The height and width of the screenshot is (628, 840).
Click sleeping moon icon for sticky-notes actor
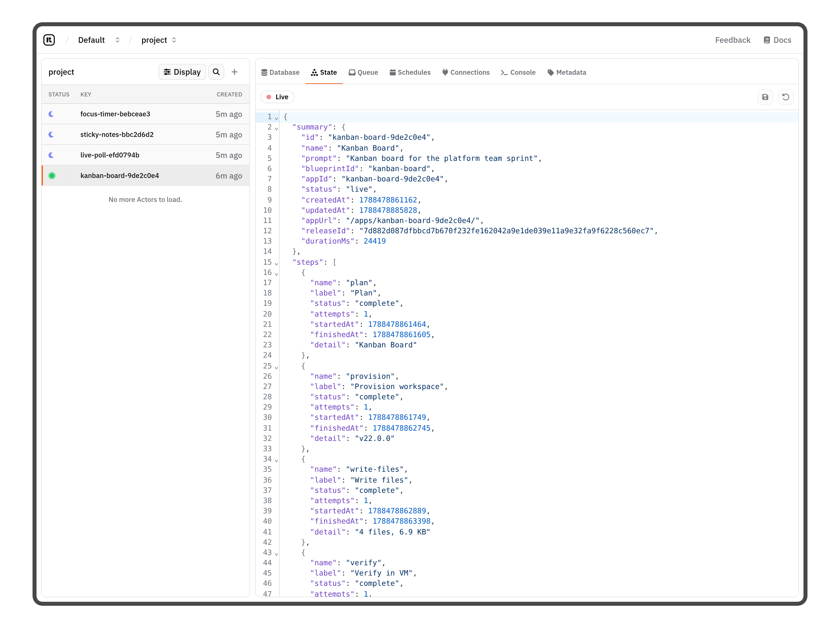pyautogui.click(x=51, y=134)
